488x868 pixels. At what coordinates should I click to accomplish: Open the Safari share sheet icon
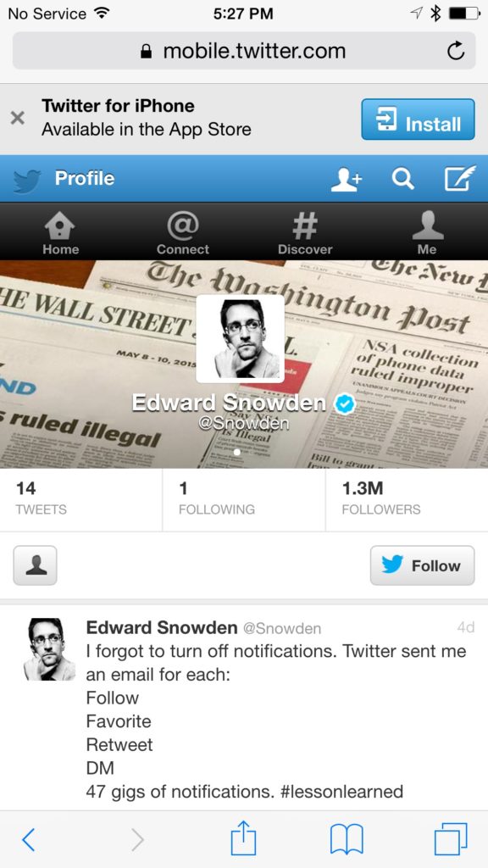tap(243, 837)
